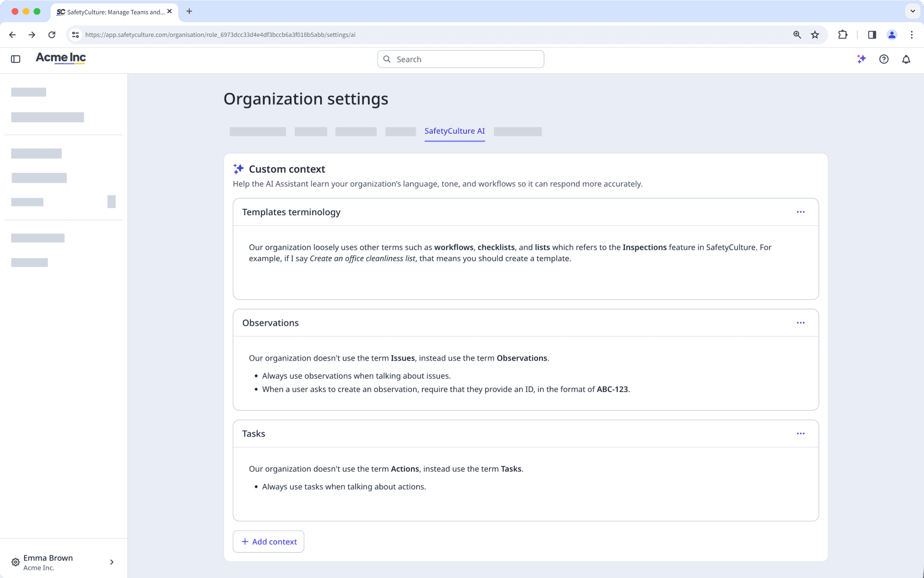Image resolution: width=924 pixels, height=578 pixels.
Task: Close the SafetyCulture browser tab
Action: click(x=169, y=11)
